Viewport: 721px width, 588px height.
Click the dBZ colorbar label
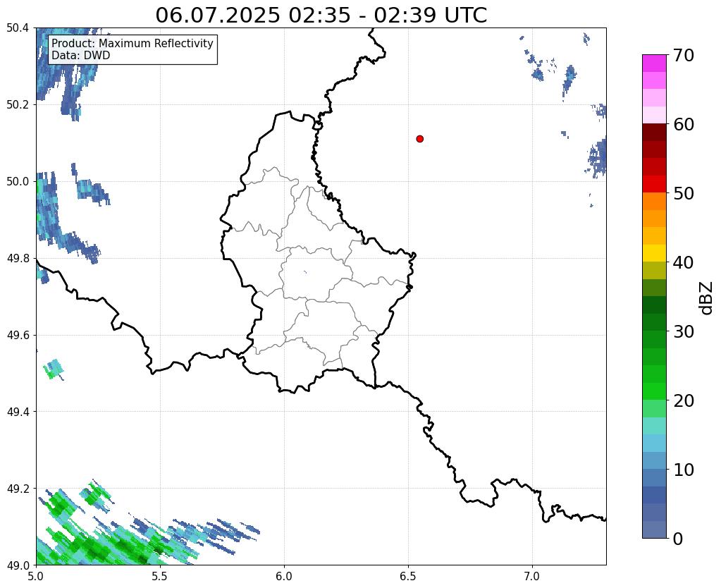pyautogui.click(x=707, y=298)
